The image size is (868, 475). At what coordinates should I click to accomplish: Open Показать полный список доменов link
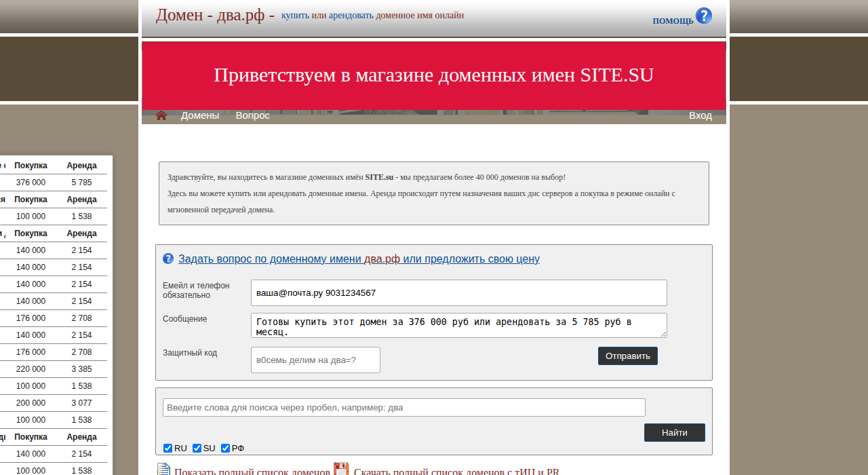pyautogui.click(x=252, y=472)
